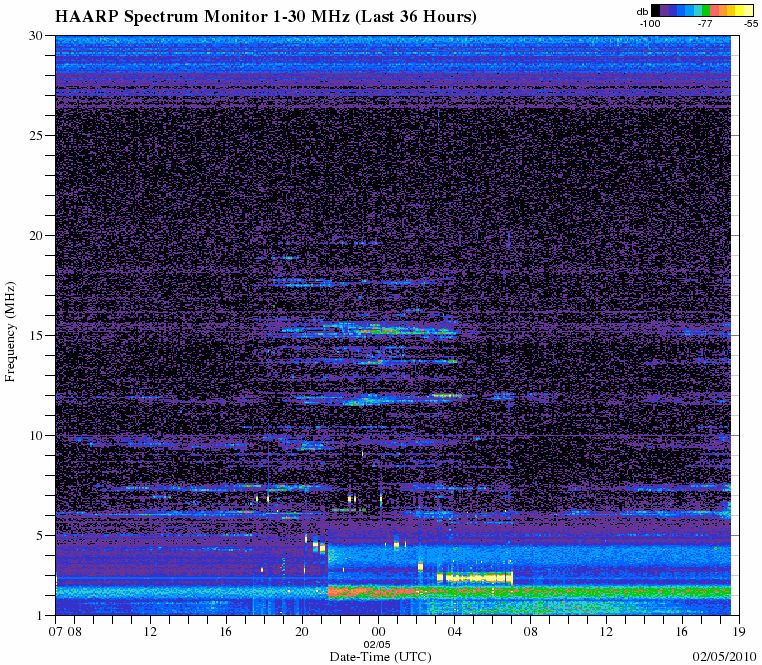The height and width of the screenshot is (665, 762).
Task: Click the 02/05 date marker under 00
Action: [x=377, y=645]
